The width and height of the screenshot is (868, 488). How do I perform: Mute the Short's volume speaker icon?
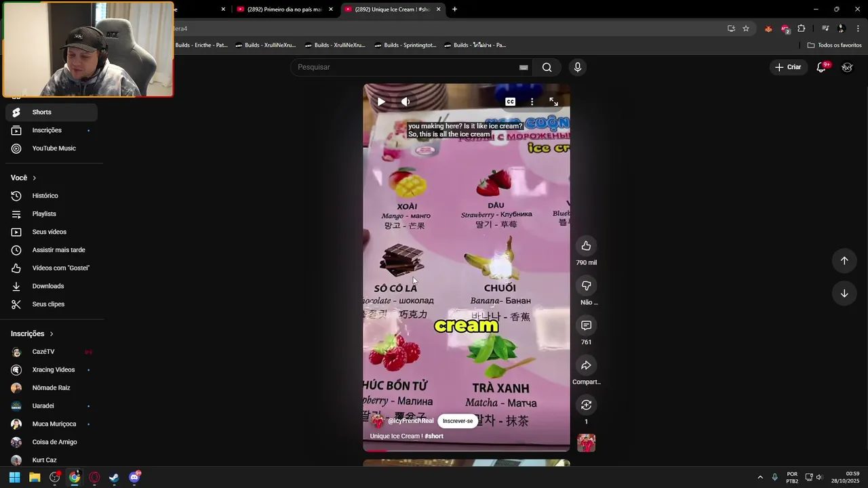406,102
